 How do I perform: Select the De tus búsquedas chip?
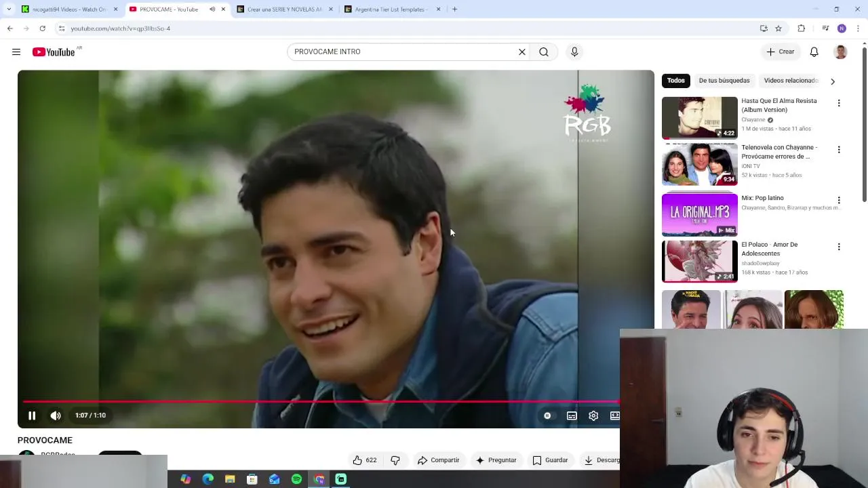pyautogui.click(x=724, y=81)
